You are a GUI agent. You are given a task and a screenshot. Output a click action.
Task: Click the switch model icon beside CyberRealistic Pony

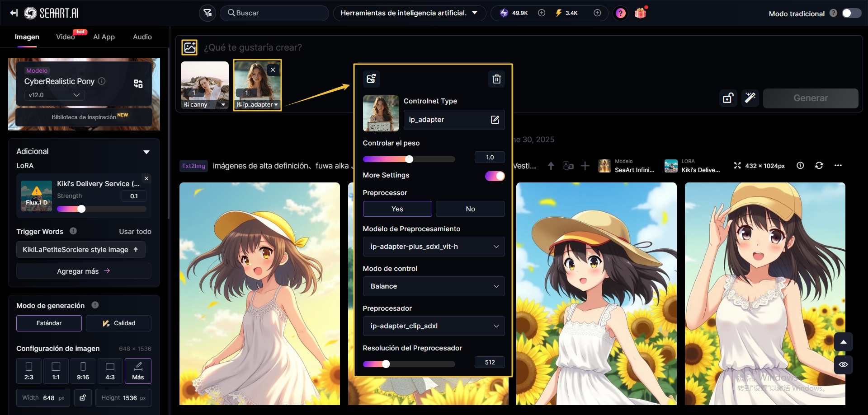(x=138, y=84)
